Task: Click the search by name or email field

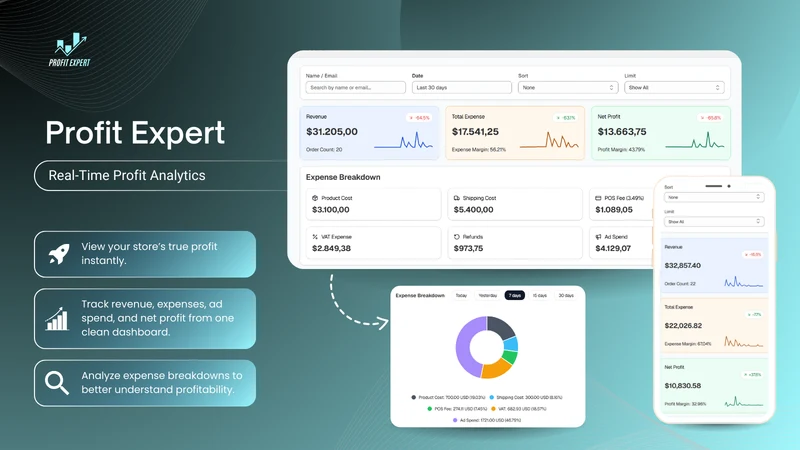Action: tap(356, 88)
